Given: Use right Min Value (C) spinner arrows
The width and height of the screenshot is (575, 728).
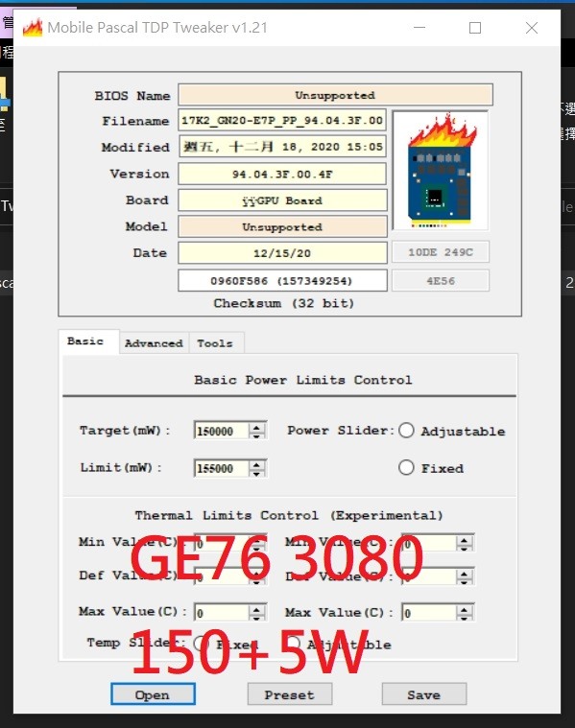Looking at the screenshot, I should (x=465, y=543).
